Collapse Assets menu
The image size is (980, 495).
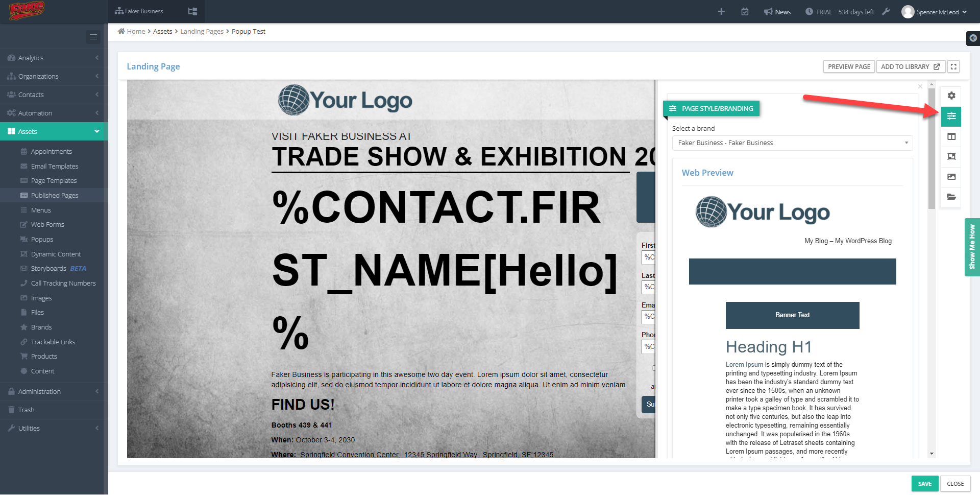52,131
